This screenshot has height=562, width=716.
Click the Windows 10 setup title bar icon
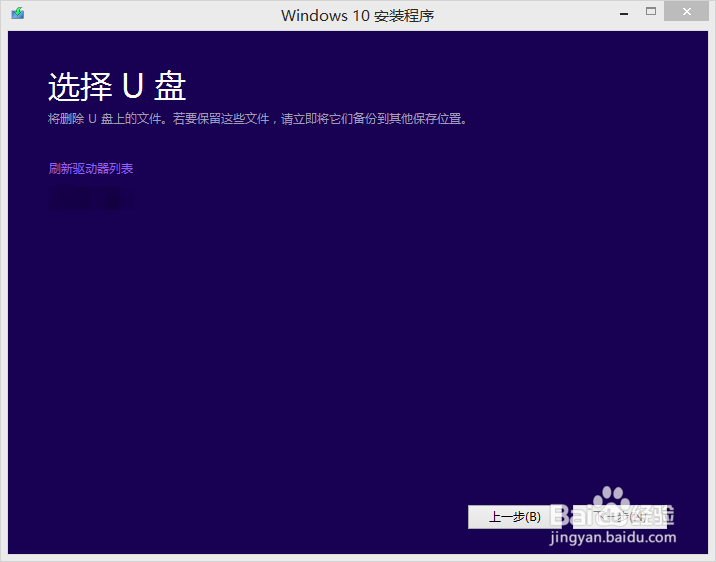[18, 13]
